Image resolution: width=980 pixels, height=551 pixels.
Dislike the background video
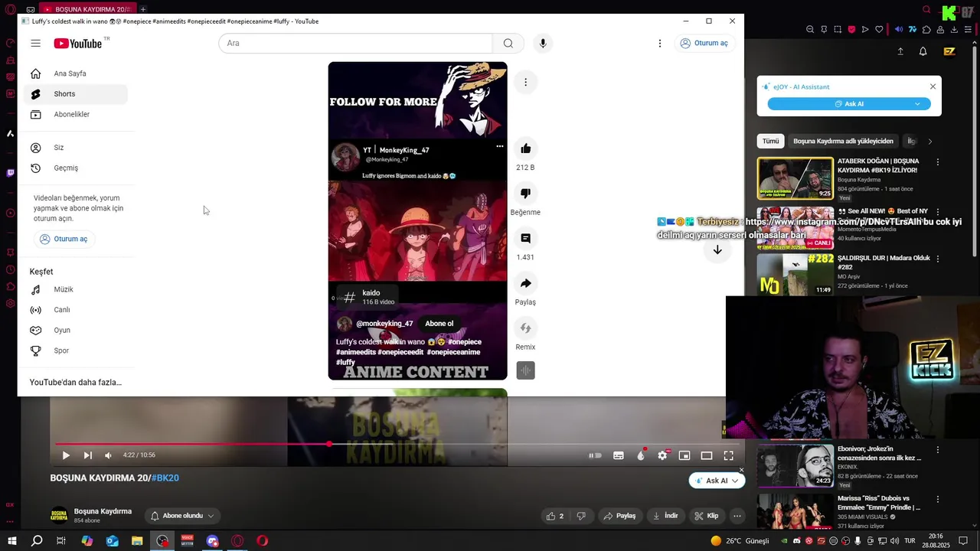581,516
